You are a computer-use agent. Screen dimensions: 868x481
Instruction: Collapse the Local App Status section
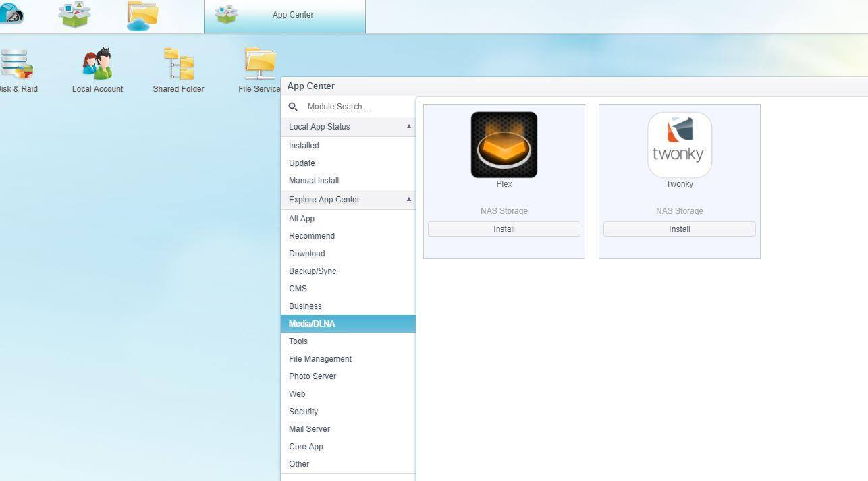pos(408,127)
